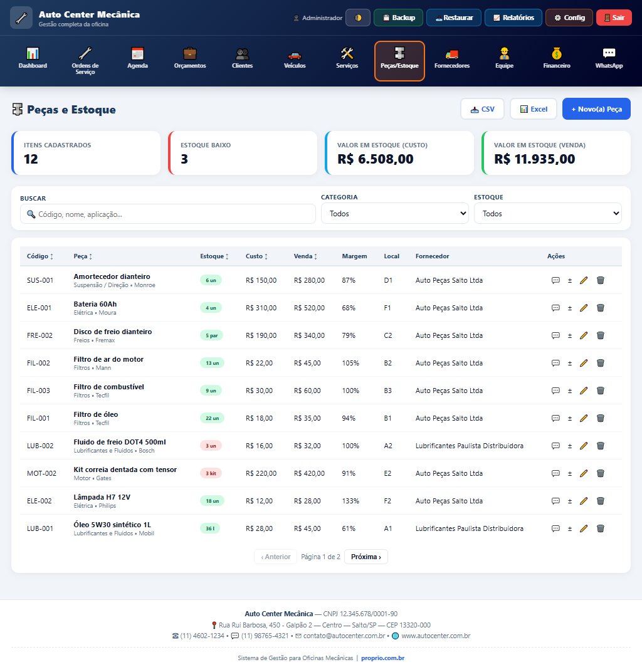Image resolution: width=642 pixels, height=672 pixels.
Task: Export the inventory to Excel
Action: pyautogui.click(x=534, y=109)
